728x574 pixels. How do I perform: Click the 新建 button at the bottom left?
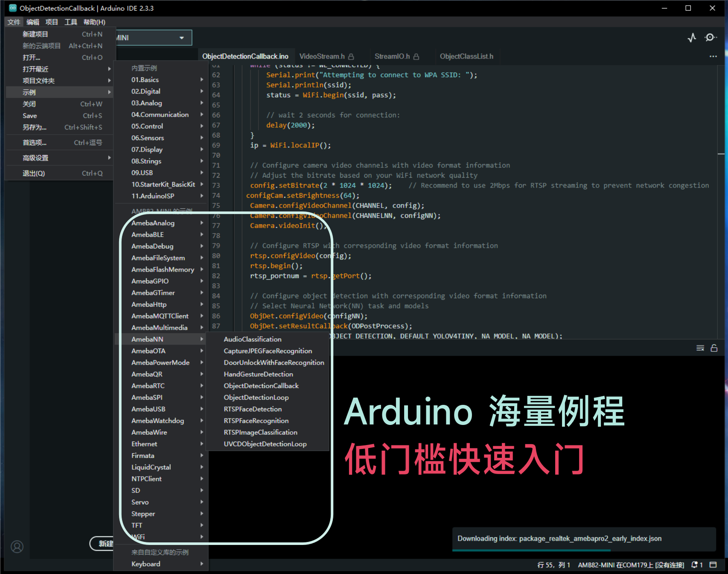pyautogui.click(x=102, y=543)
